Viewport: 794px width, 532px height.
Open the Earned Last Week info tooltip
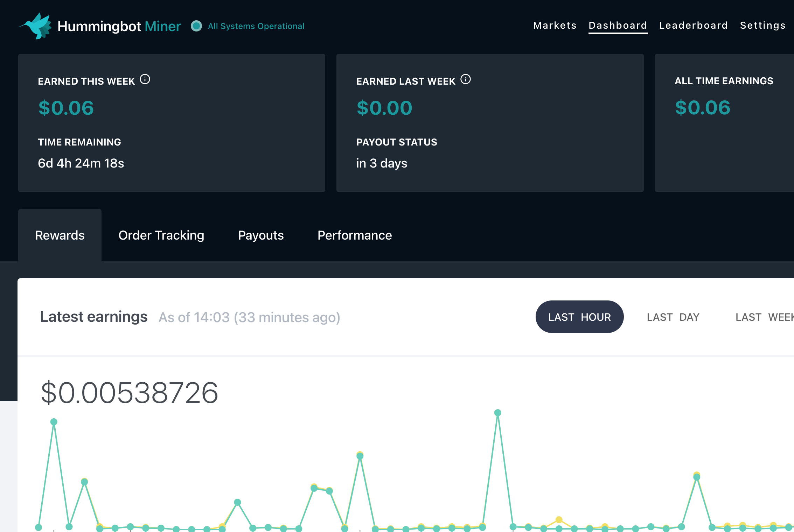coord(466,79)
